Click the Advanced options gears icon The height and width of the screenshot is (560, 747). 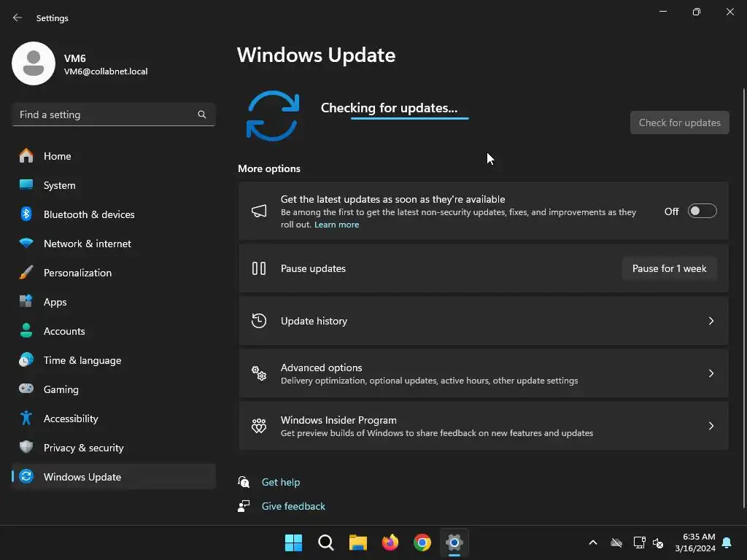coord(259,373)
